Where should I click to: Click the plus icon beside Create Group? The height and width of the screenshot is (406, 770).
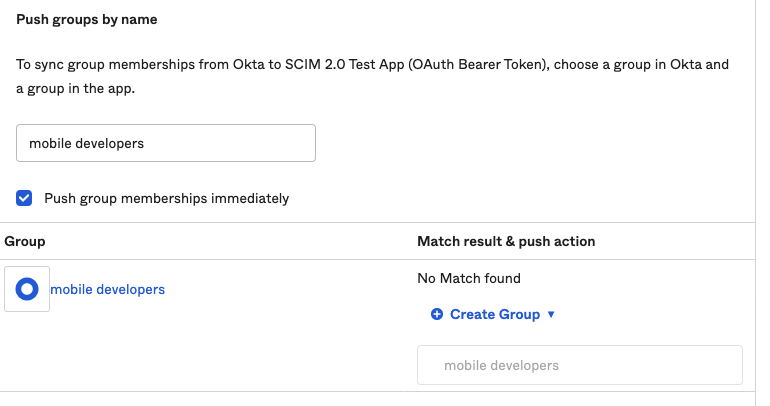tap(437, 314)
